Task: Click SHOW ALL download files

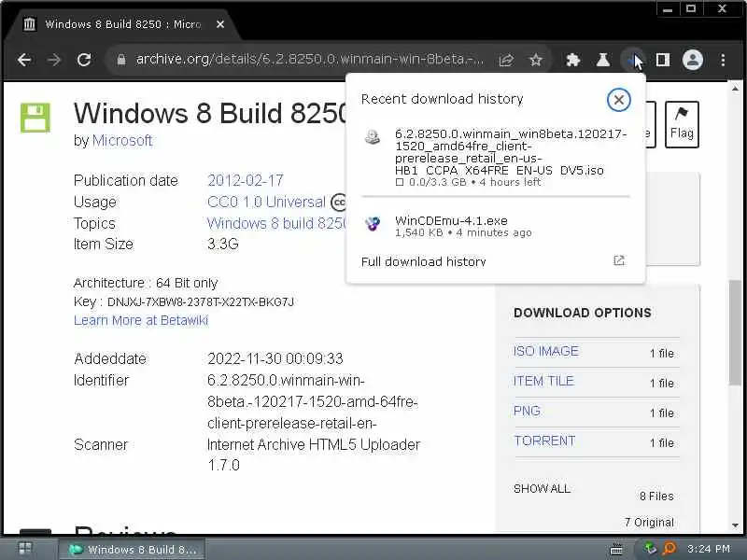Action: (542, 488)
